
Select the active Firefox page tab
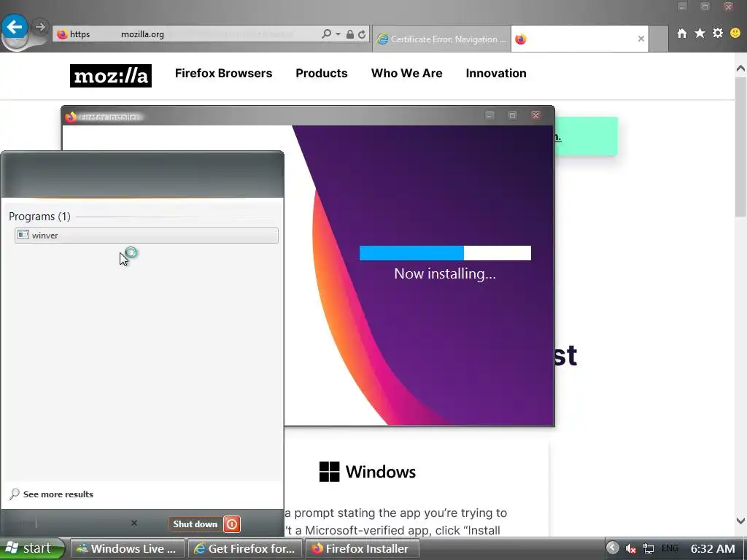pos(580,39)
